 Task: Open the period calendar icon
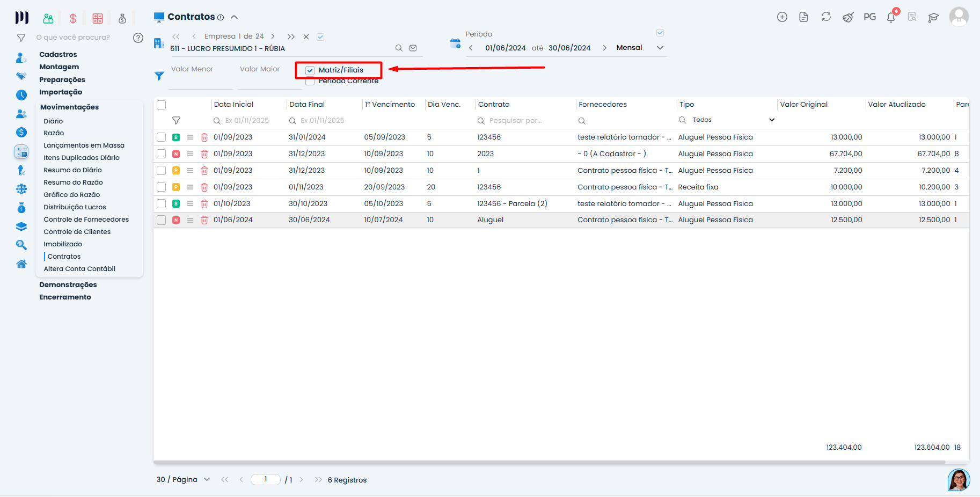[455, 43]
